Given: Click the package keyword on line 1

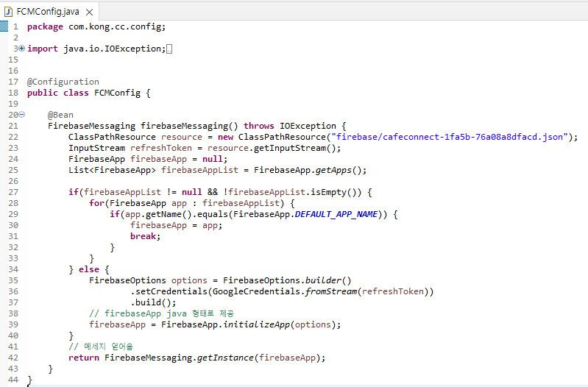Looking at the screenshot, I should [x=45, y=27].
